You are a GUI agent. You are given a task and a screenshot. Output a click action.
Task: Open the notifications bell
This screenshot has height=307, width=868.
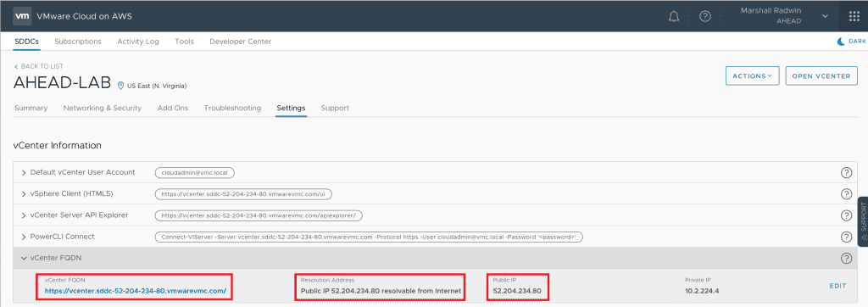click(674, 17)
